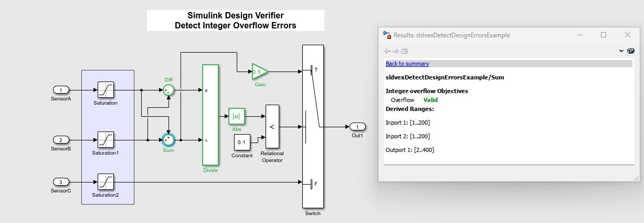644x223 pixels.
Task: Click the Abs |u| block
Action: [236, 116]
